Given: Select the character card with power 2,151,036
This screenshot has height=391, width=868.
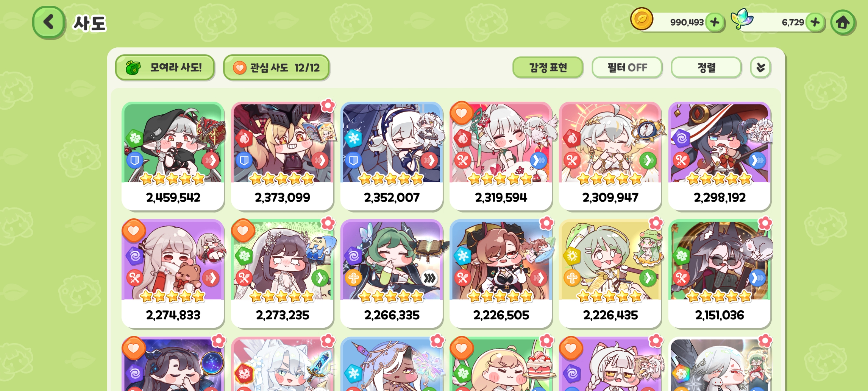Looking at the screenshot, I should pos(719,274).
